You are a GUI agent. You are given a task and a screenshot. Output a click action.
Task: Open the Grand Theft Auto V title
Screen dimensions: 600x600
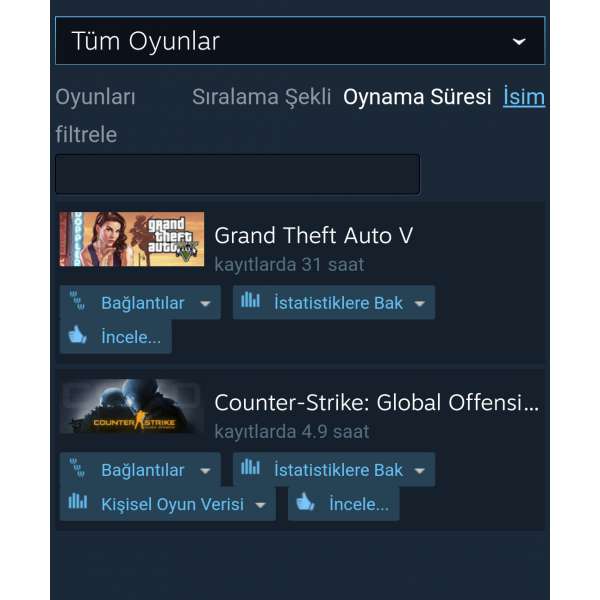point(314,235)
